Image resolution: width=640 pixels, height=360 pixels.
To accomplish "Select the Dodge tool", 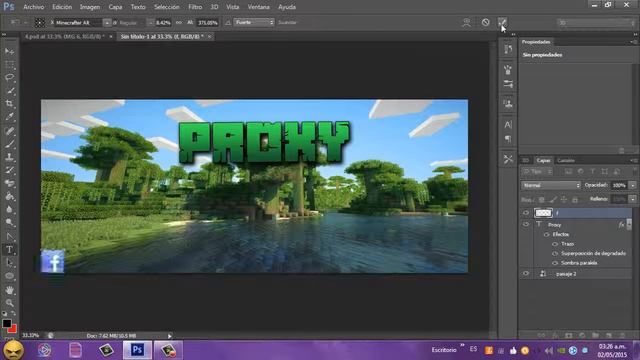I will 9,222.
